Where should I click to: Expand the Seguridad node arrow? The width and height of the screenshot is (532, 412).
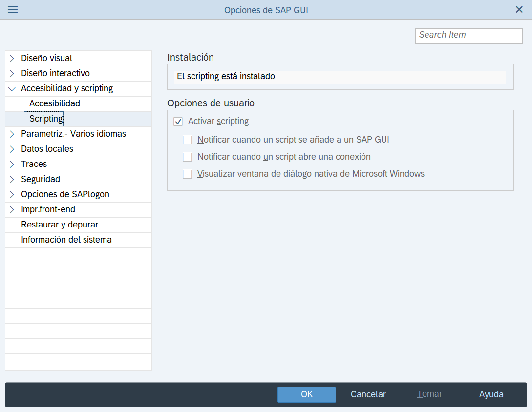12,179
